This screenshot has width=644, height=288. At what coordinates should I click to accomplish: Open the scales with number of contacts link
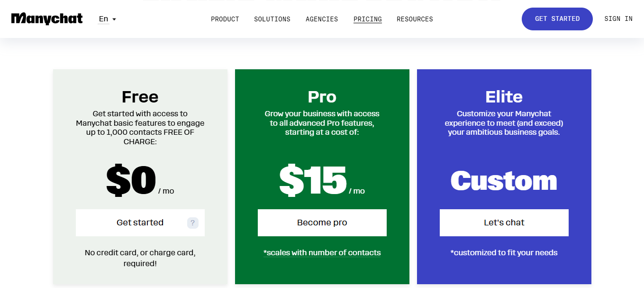coord(322,253)
